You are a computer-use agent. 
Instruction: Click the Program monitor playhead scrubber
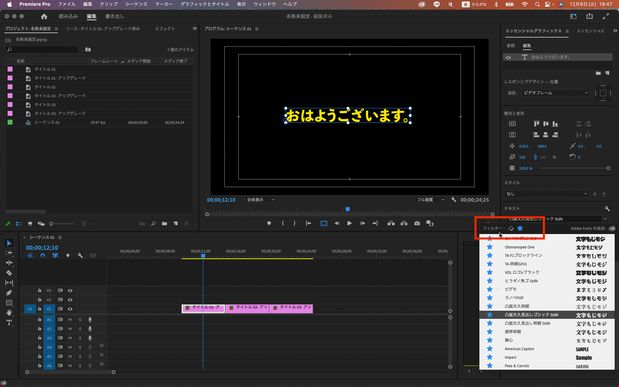[347, 209]
